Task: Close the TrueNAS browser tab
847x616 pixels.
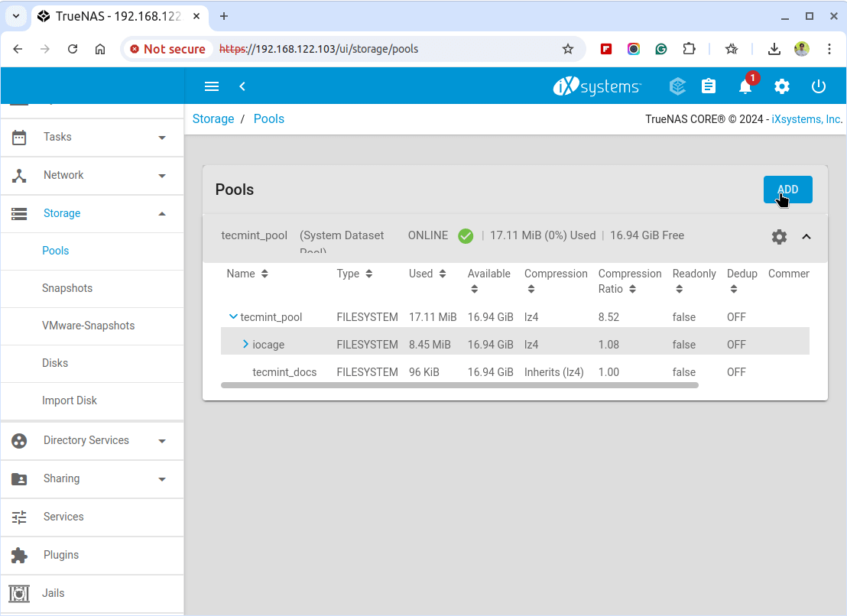Action: pos(196,16)
